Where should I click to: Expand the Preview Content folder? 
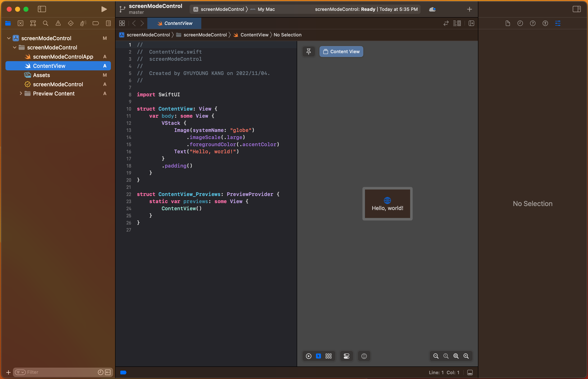click(21, 94)
